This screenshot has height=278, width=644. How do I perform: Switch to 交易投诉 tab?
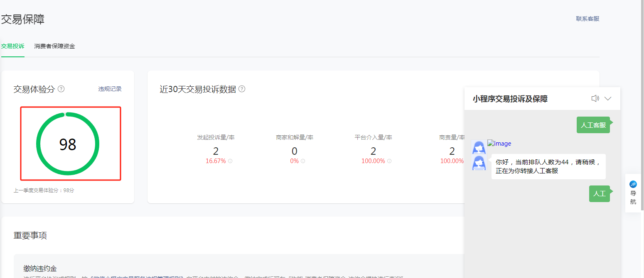point(12,46)
